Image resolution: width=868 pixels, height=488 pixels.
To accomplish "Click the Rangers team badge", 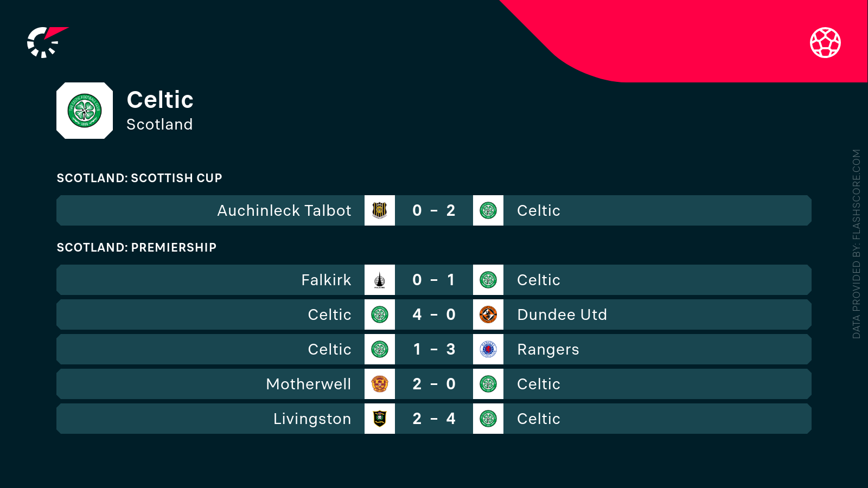I will 488,349.
